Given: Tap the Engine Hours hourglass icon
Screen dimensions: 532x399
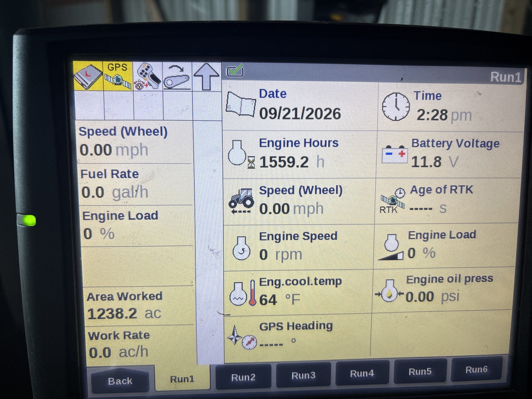Looking at the screenshot, I should click(x=241, y=154).
